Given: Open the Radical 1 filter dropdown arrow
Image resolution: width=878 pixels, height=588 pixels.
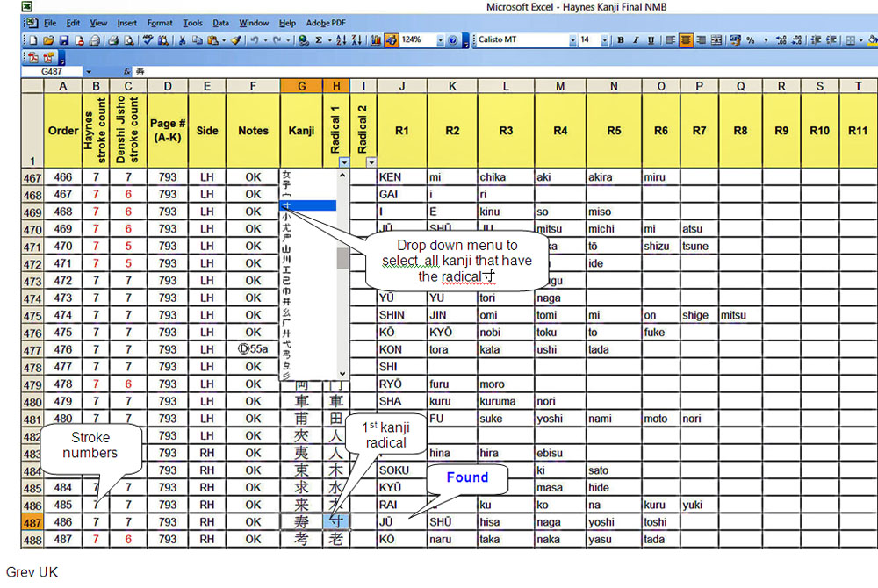Looking at the screenshot, I should coord(343,162).
